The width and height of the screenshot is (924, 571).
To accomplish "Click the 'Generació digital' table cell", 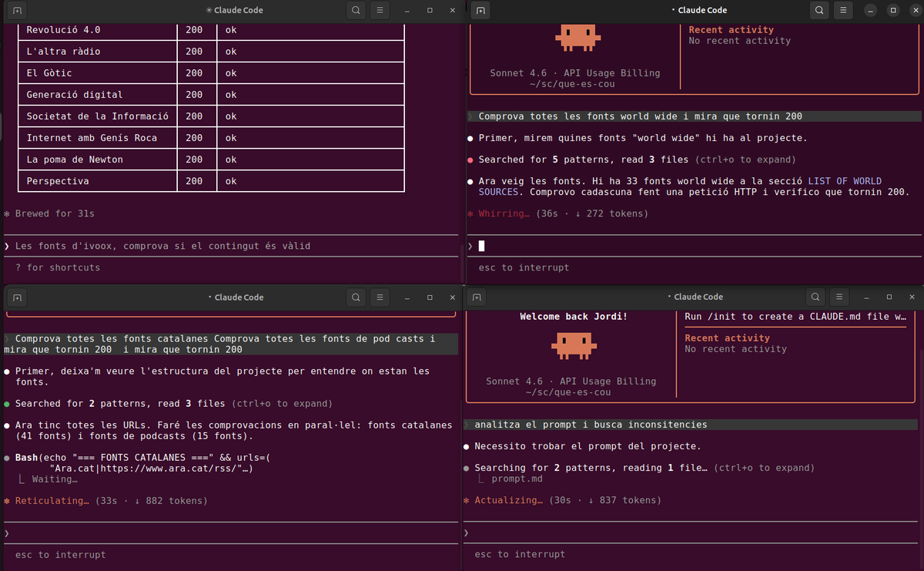I will (x=98, y=95).
